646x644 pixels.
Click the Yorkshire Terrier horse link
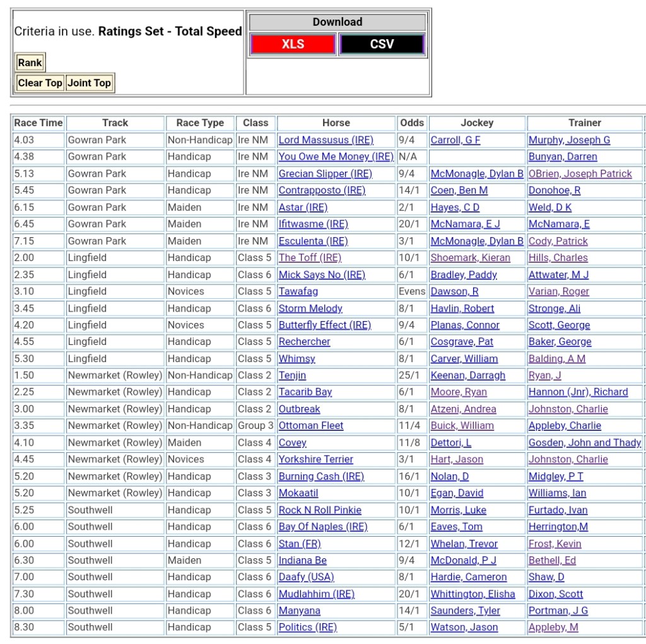tap(315, 459)
